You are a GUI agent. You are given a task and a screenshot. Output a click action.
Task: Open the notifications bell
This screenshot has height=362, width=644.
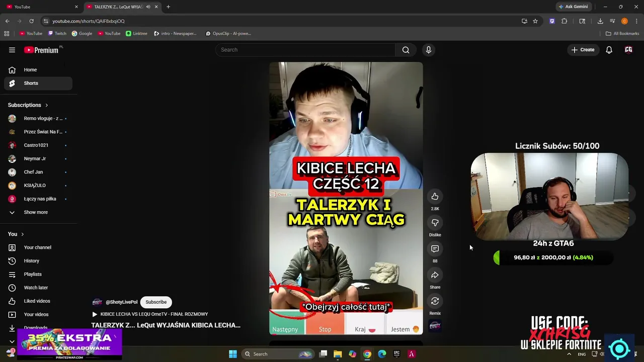pos(609,50)
